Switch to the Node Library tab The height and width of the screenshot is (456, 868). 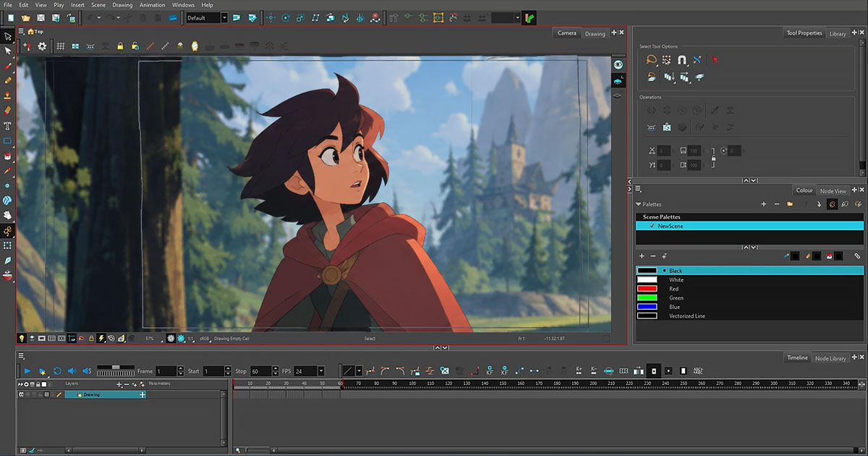(831, 358)
